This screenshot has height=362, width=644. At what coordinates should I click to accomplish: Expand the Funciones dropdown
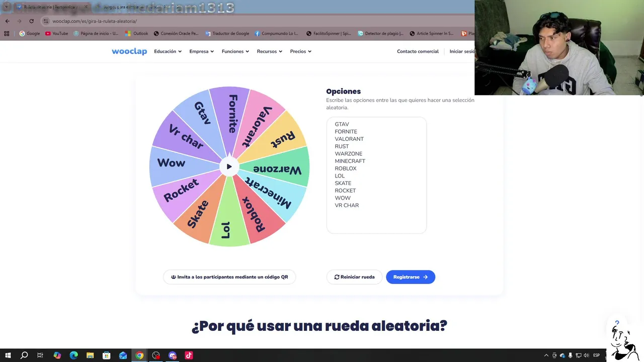point(235,51)
